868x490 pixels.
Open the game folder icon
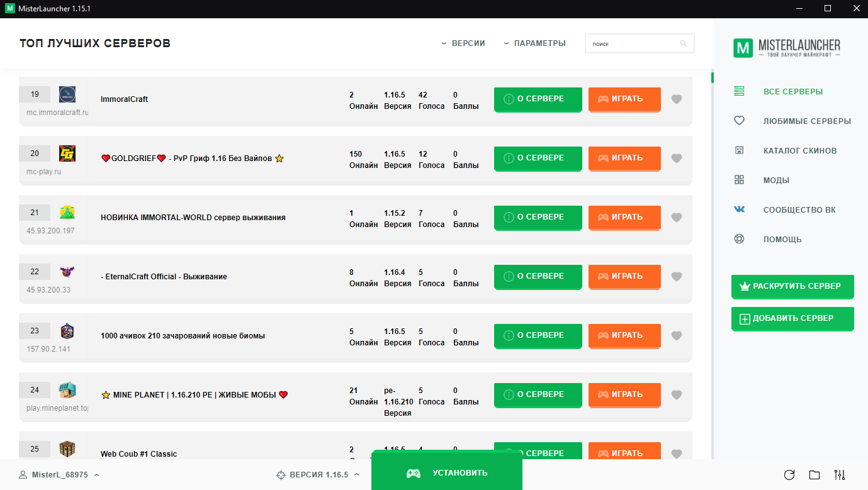[x=814, y=475]
